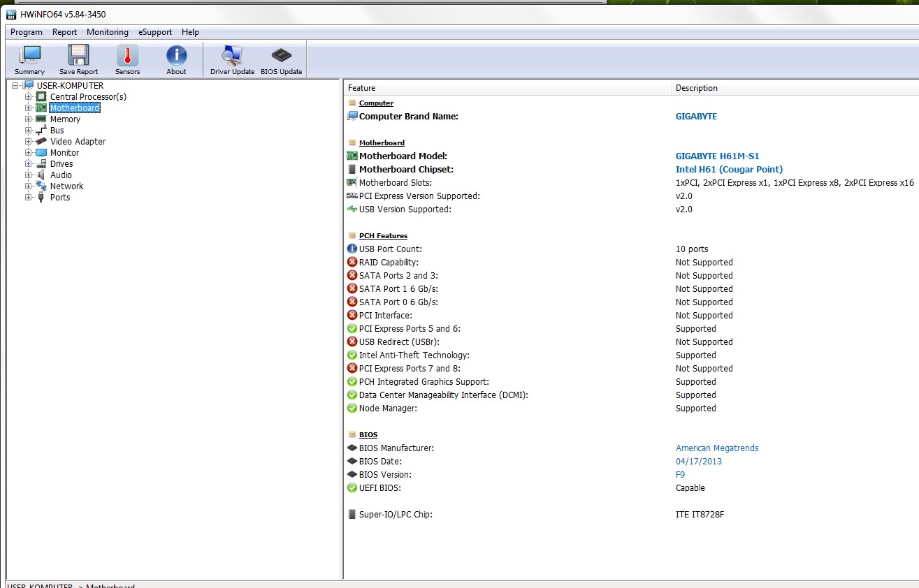Viewport: 919px width, 588px height.
Task: Click the Memory module icon in tree
Action: (x=41, y=119)
